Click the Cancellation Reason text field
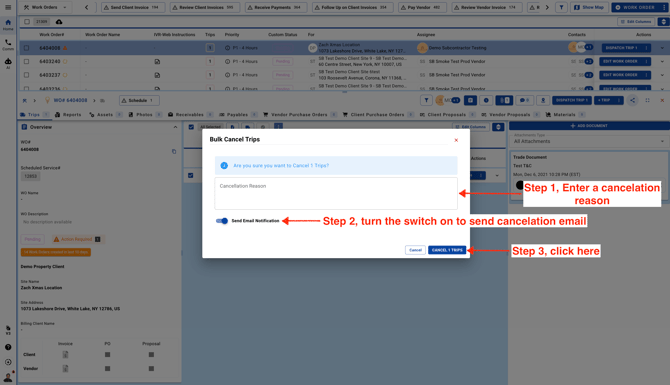The height and width of the screenshot is (385, 670). coord(336,194)
